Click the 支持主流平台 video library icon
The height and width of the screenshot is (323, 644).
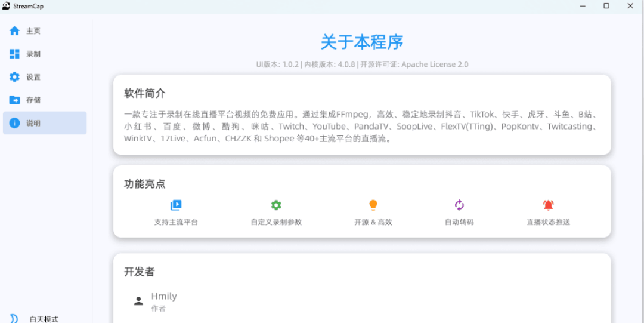[x=176, y=205]
